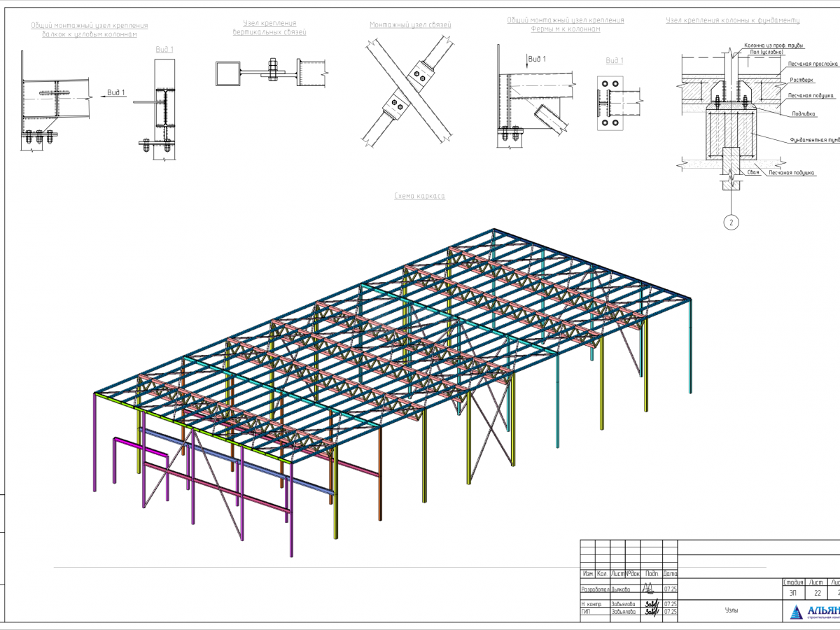Select "Узел крепления колонны к фундаменту" heading

(732, 21)
